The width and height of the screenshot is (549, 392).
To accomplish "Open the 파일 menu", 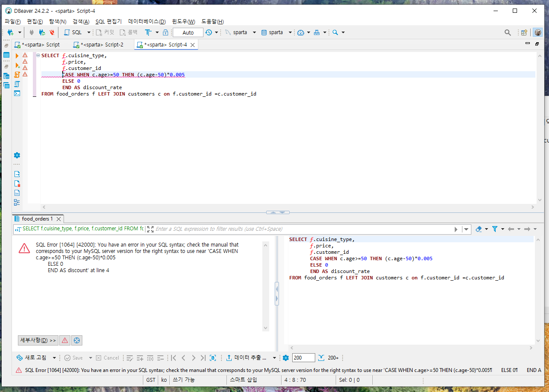I will (12, 21).
